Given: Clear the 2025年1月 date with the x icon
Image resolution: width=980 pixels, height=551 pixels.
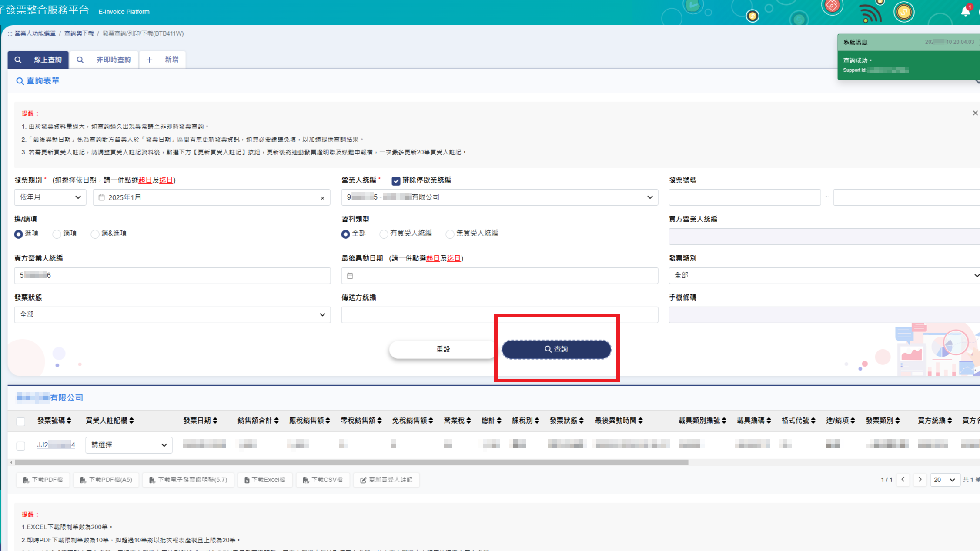Looking at the screenshot, I should (322, 198).
